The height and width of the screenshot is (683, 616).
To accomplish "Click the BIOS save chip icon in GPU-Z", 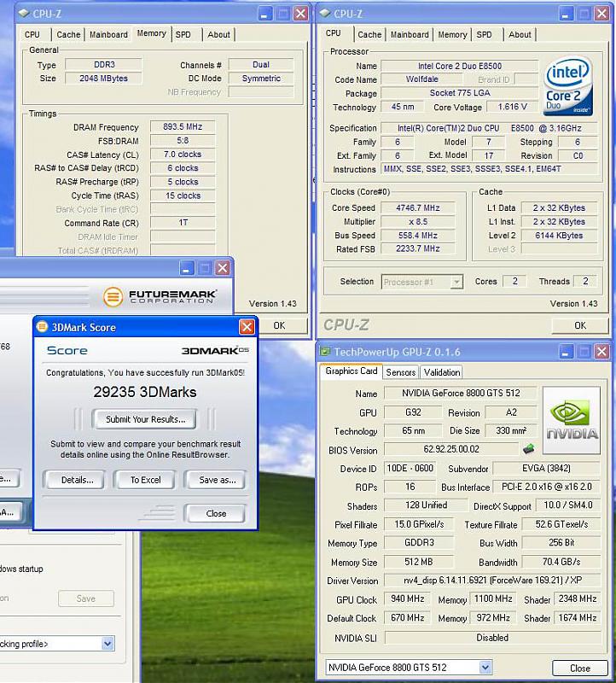I will pyautogui.click(x=528, y=449).
